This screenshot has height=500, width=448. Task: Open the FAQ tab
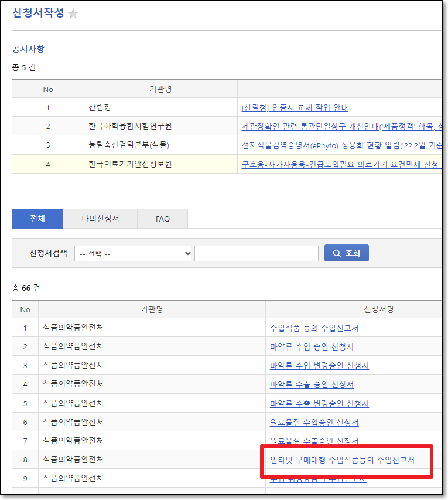[x=162, y=219]
